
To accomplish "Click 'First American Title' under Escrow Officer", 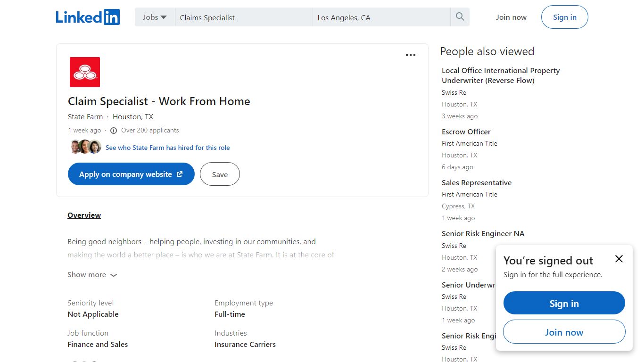I will tap(470, 144).
